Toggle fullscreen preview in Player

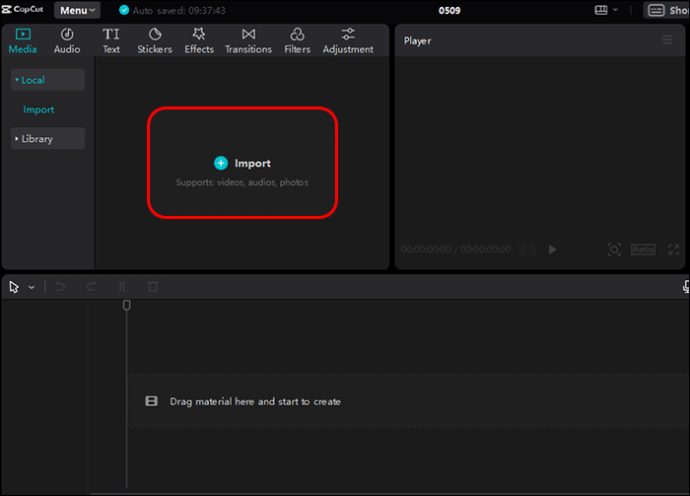tap(673, 250)
